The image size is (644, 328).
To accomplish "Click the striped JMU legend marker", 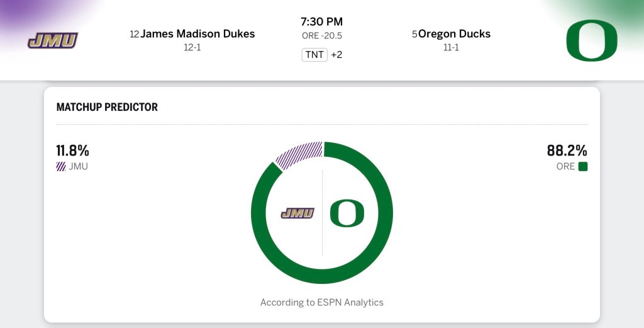I will pos(61,167).
